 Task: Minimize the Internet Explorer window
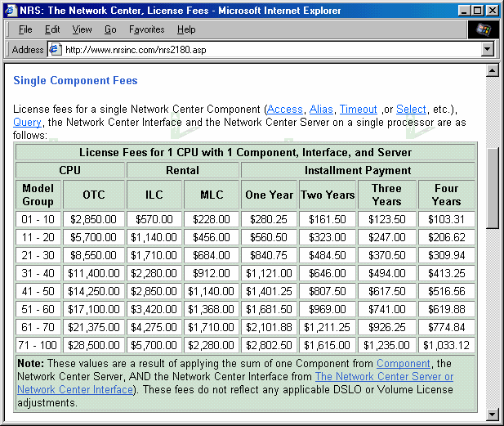pyautogui.click(x=463, y=11)
